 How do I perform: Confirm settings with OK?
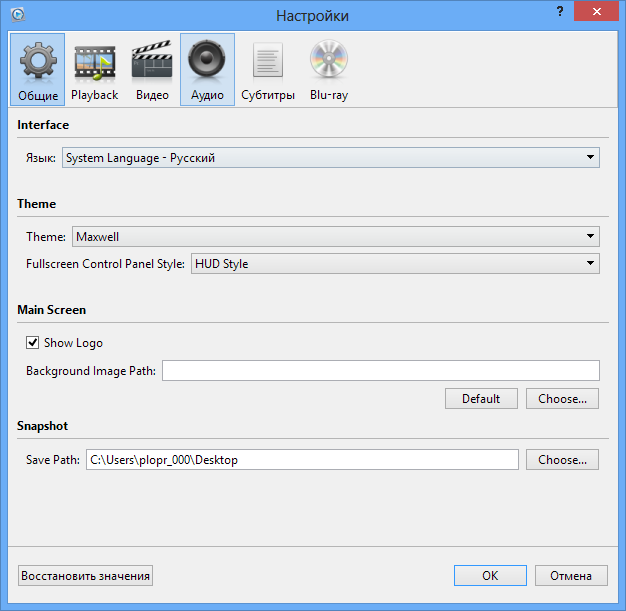coord(490,575)
